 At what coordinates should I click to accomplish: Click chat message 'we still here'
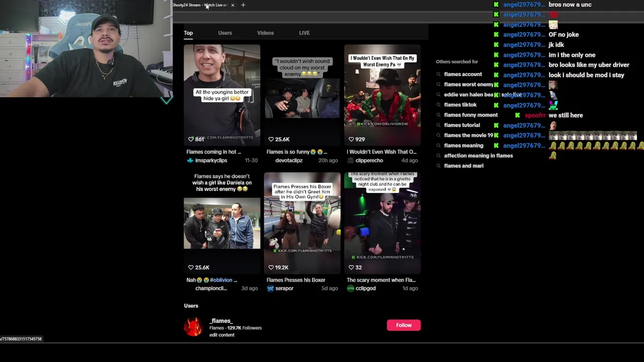tap(566, 115)
